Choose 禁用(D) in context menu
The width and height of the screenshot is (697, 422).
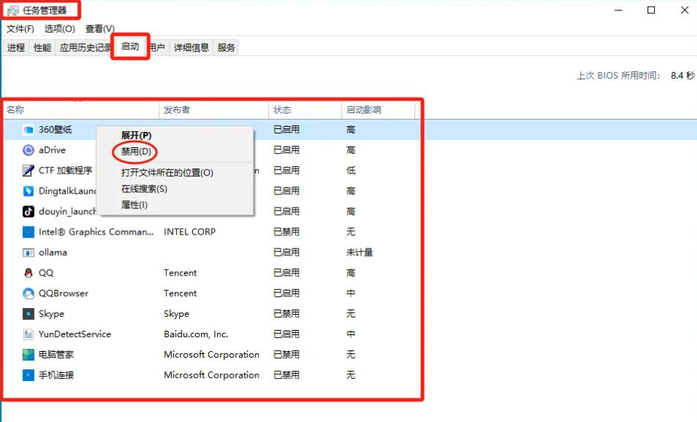(x=136, y=152)
